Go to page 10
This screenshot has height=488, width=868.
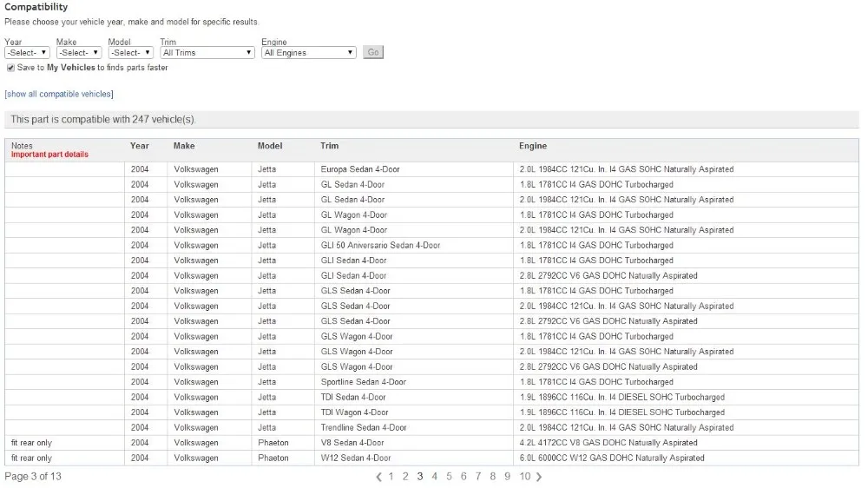(x=525, y=477)
